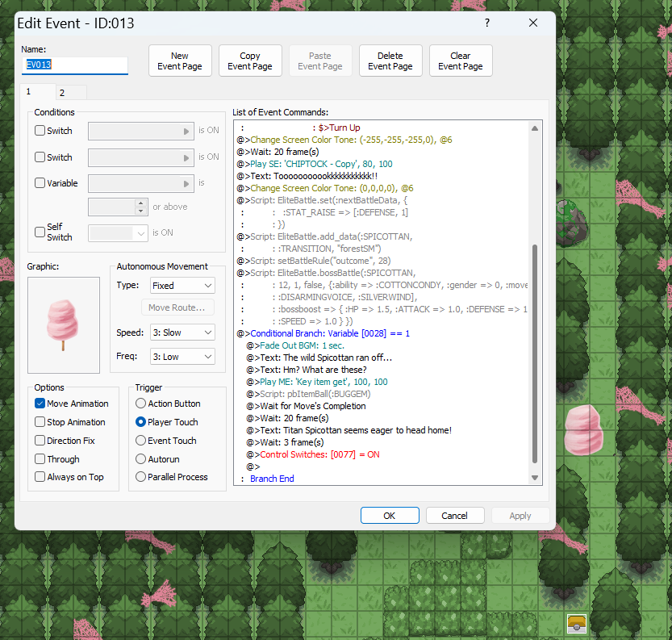Uncheck the Move Animation option
Viewport: 672px width, 640px height.
click(40, 404)
